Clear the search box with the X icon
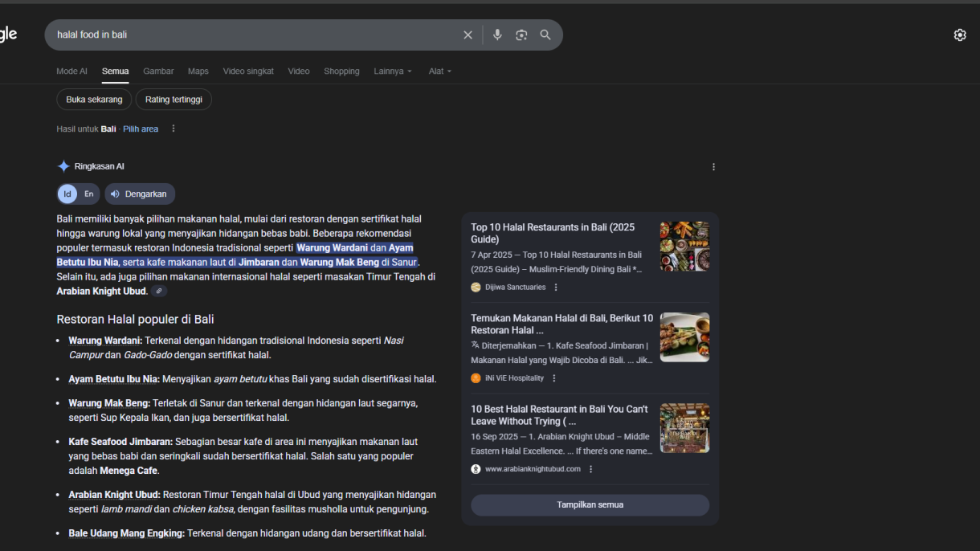The width and height of the screenshot is (980, 551). [x=468, y=35]
